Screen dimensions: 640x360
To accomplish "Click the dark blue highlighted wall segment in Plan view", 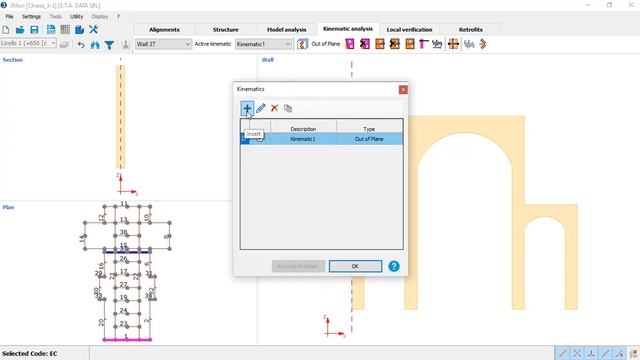I will [127, 252].
